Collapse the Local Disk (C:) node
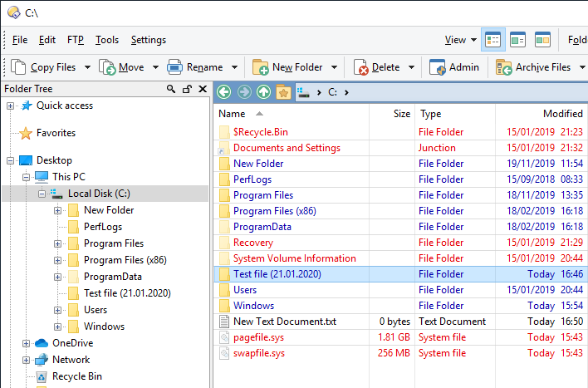This screenshot has height=388, width=588. 42,194
